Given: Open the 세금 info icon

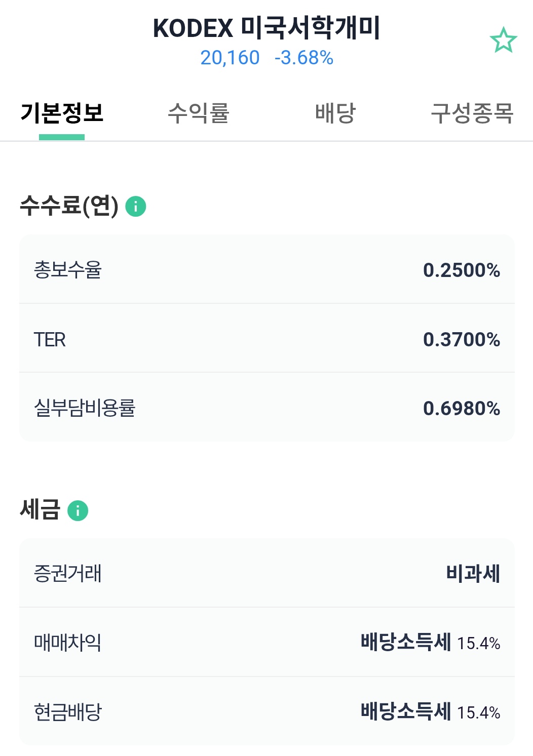Looking at the screenshot, I should click(x=78, y=510).
